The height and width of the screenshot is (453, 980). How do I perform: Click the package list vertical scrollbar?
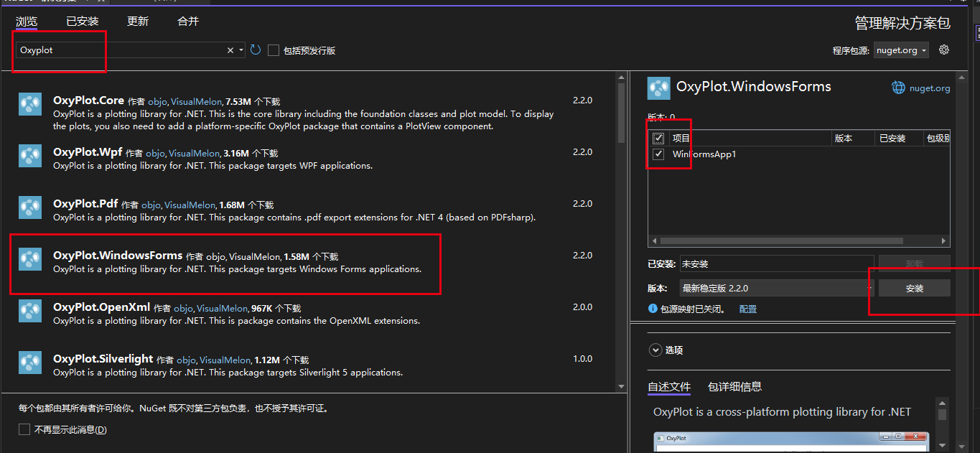tap(622, 231)
